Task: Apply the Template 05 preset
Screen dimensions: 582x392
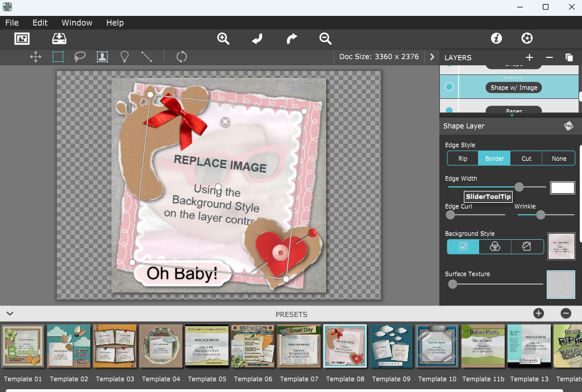Action: pyautogui.click(x=207, y=347)
